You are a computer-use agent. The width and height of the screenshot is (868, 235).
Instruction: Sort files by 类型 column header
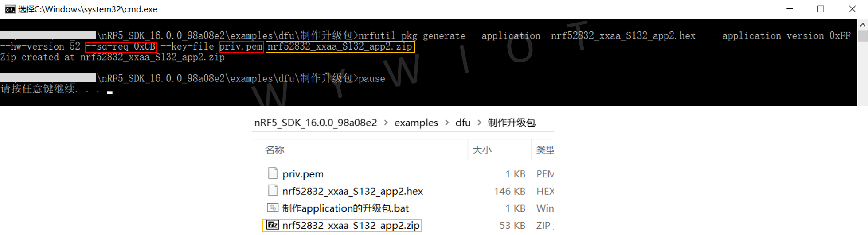[545, 150]
